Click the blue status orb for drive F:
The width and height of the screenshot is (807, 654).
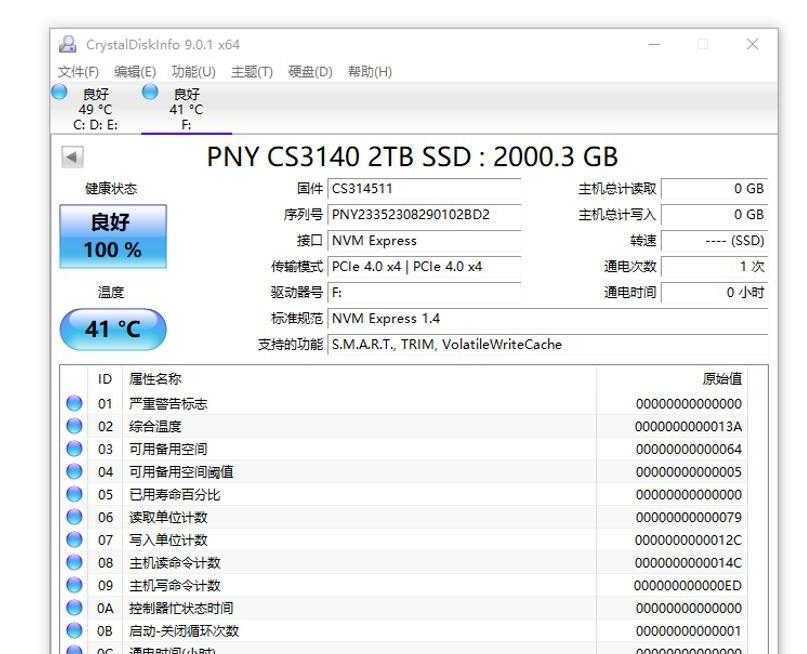[x=150, y=92]
